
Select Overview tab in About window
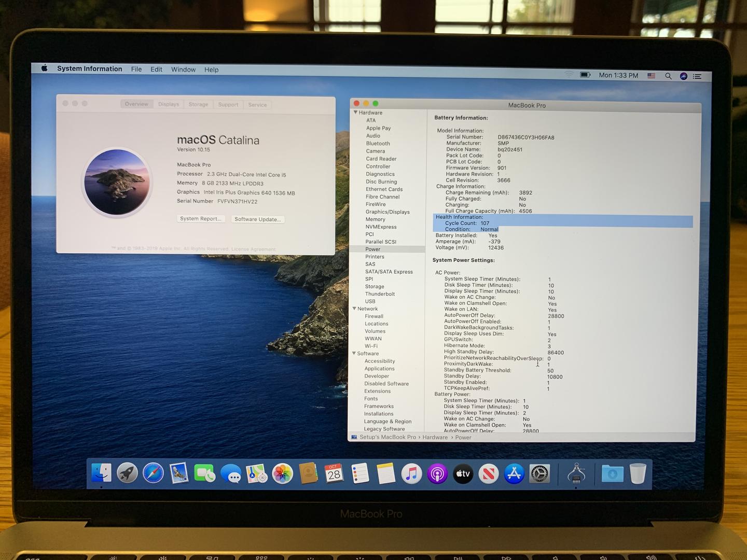(136, 104)
